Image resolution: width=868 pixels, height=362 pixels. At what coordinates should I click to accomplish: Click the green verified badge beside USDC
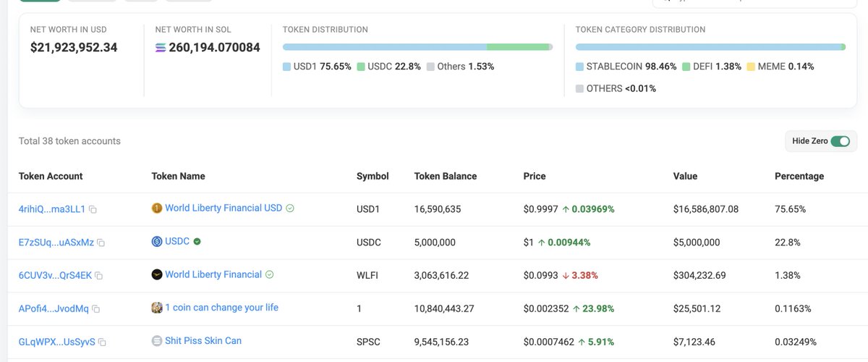pos(197,242)
